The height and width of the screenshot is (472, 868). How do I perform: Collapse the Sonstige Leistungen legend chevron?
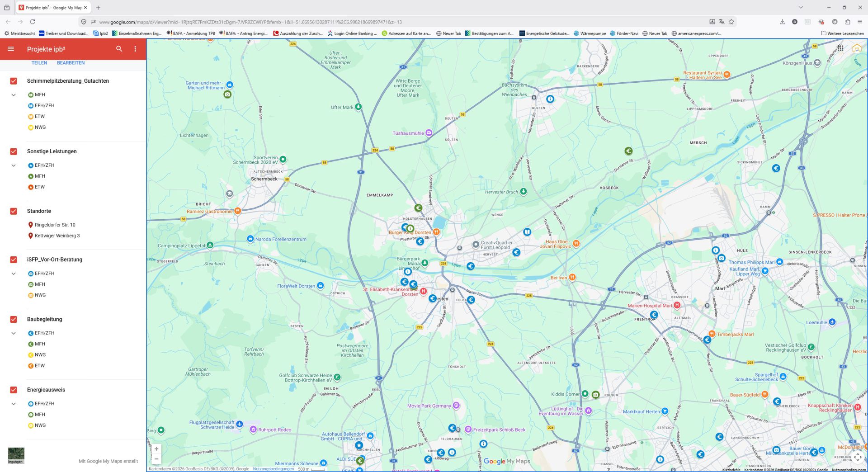(x=14, y=165)
